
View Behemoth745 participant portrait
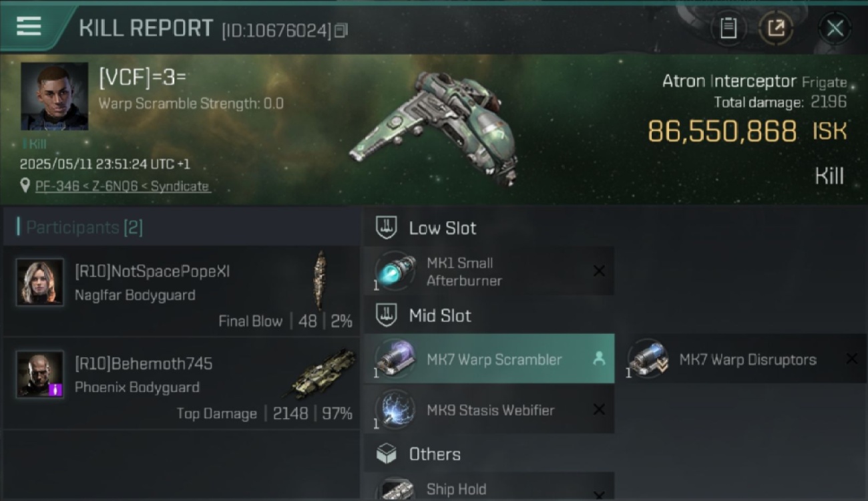40,374
